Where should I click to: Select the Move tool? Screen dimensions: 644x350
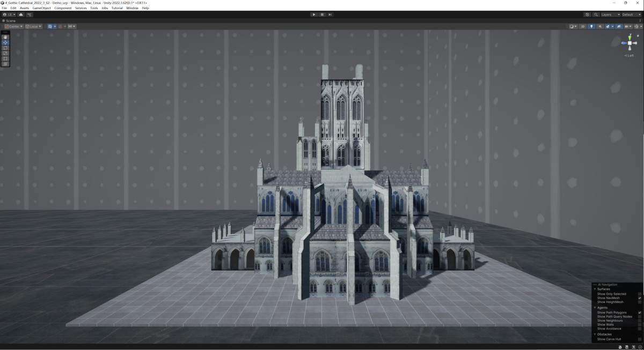[x=5, y=42]
